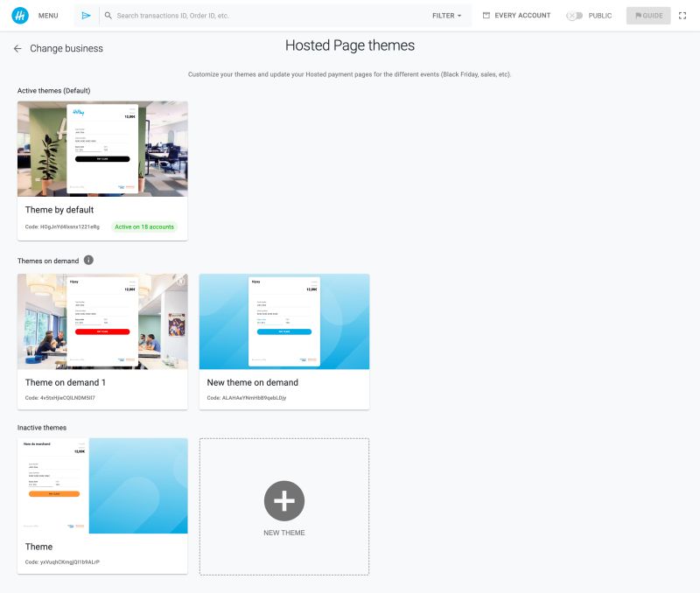Open the Theme by default preview
This screenshot has height=593, width=700.
(x=102, y=148)
